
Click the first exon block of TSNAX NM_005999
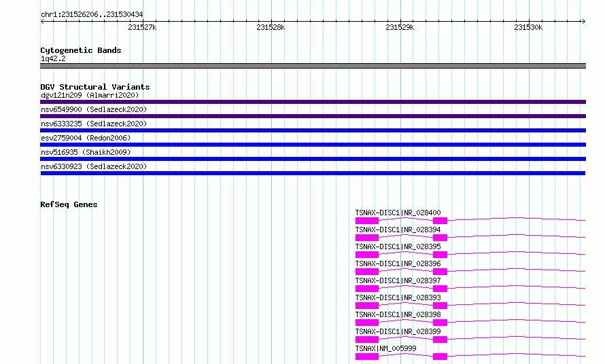click(x=367, y=357)
